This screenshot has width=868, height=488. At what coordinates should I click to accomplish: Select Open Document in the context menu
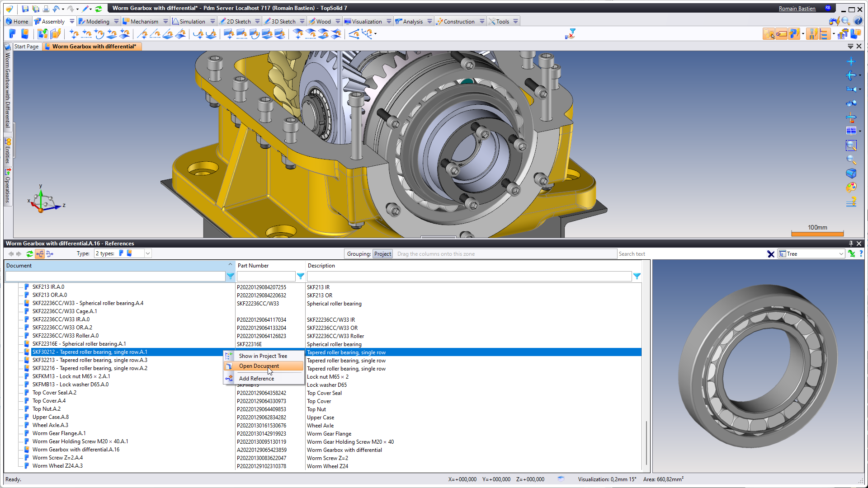[264, 366]
